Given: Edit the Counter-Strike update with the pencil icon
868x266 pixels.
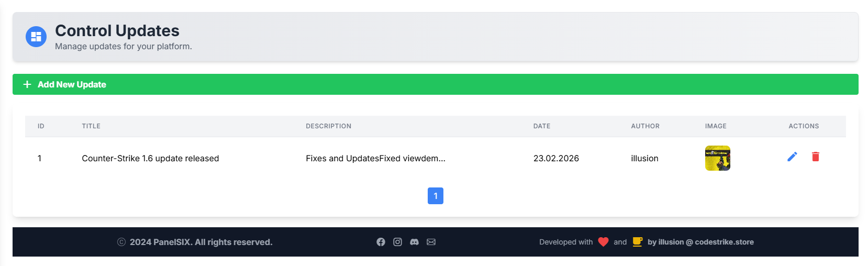Looking at the screenshot, I should (792, 157).
